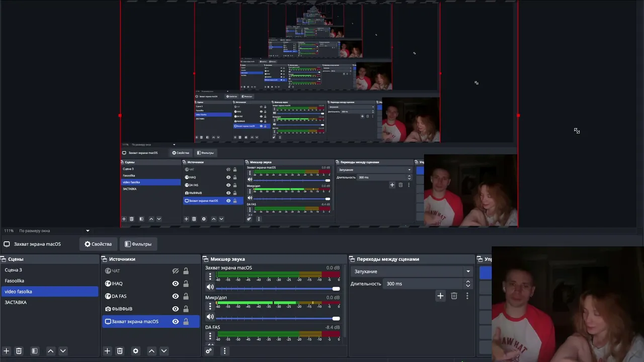Image resolution: width=644 pixels, height=362 pixels.
Task: Undock the Микшер звука panel via header icon
Action: (x=206, y=259)
